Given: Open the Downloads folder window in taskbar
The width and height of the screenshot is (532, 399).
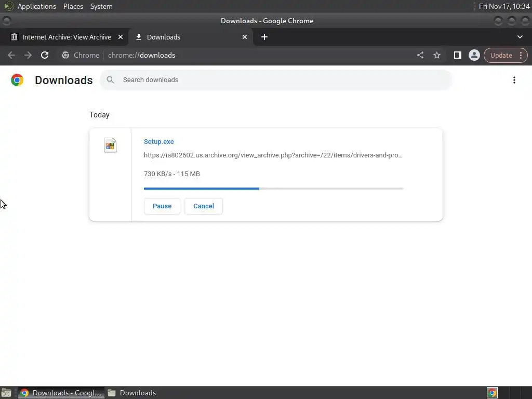Looking at the screenshot, I should (x=131, y=393).
